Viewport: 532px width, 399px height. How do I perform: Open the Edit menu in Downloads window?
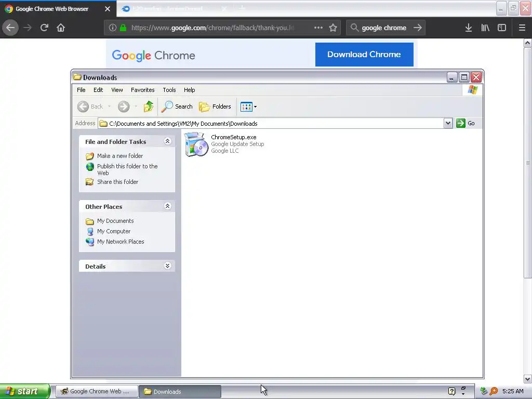[98, 90]
